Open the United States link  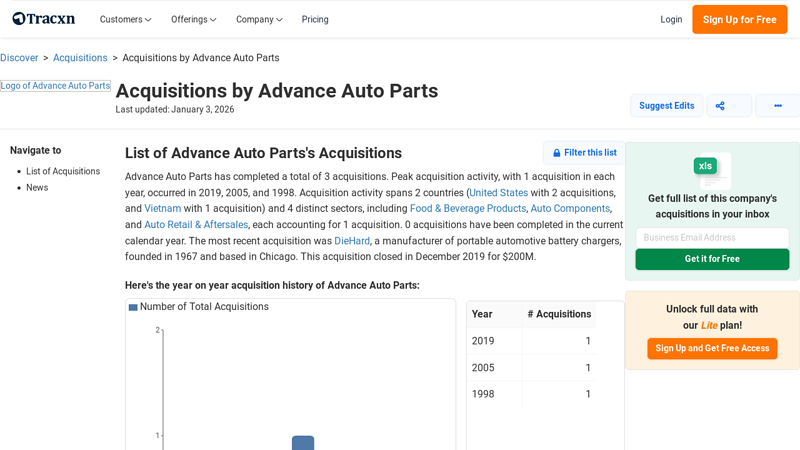tap(498, 193)
